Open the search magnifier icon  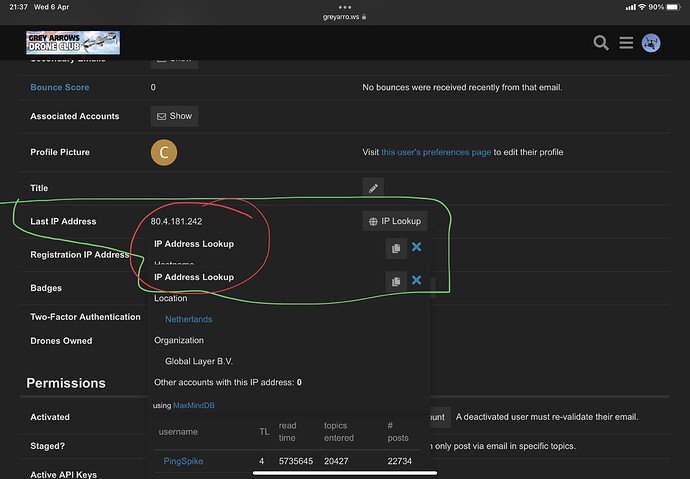pos(601,43)
